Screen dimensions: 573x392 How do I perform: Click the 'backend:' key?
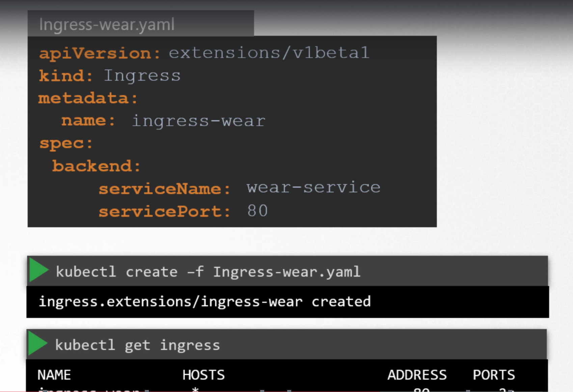click(x=96, y=166)
